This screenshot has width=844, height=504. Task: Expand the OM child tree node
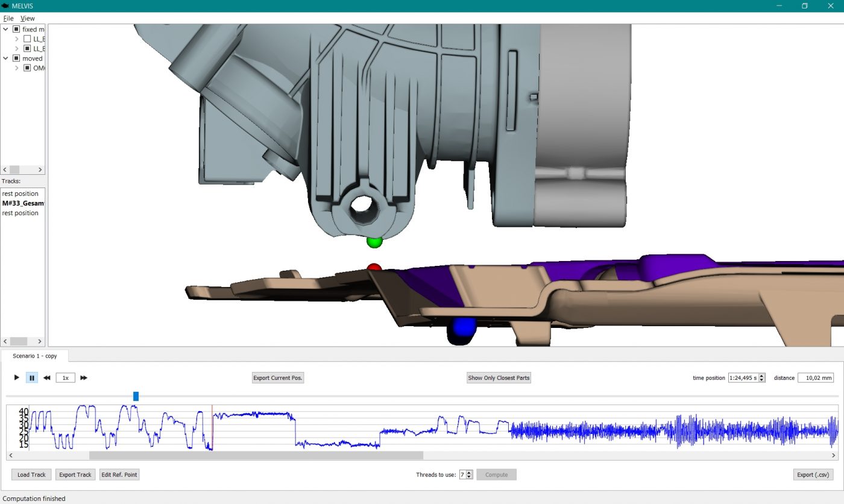pos(17,68)
